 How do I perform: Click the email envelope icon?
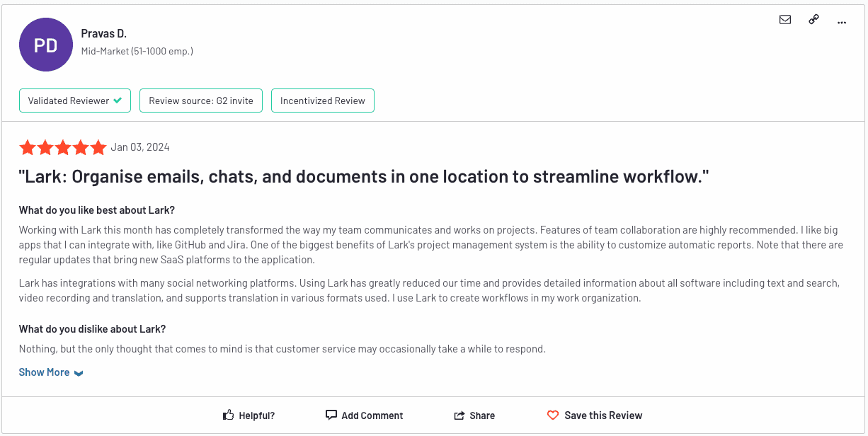pyautogui.click(x=785, y=20)
